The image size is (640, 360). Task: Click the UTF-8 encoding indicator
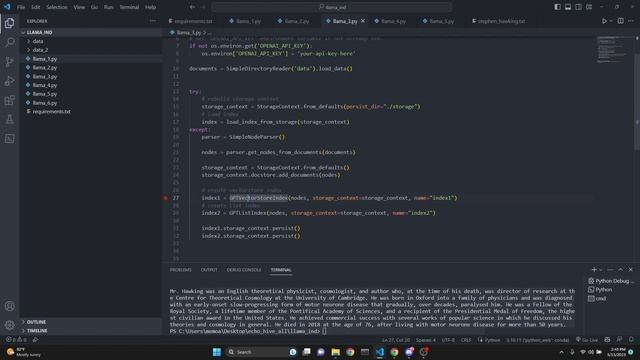click(x=448, y=340)
